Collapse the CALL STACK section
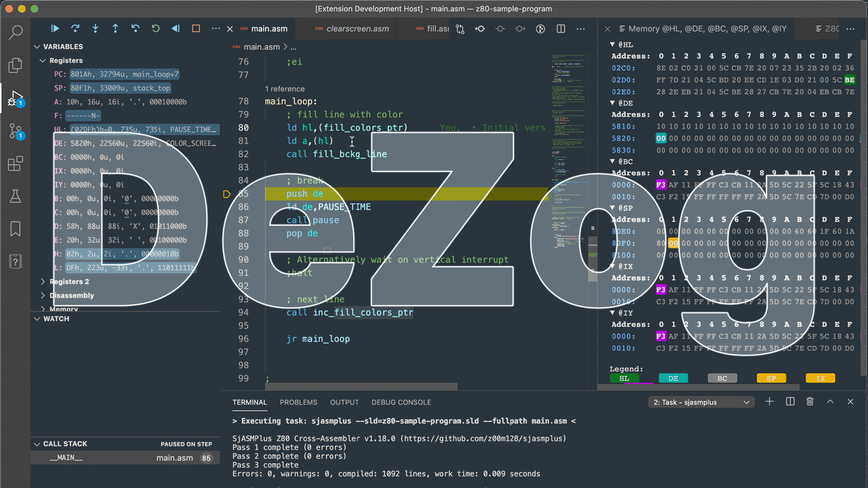Viewport: 868px width, 488px height. (x=37, y=444)
